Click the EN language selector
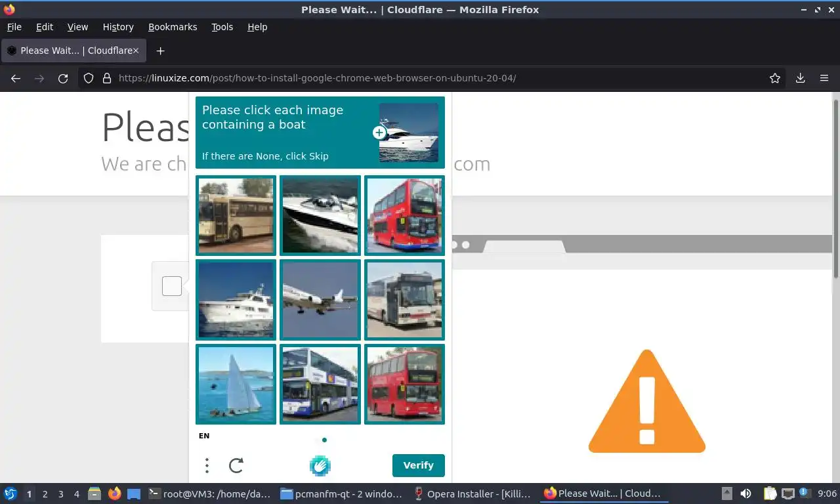 (204, 436)
